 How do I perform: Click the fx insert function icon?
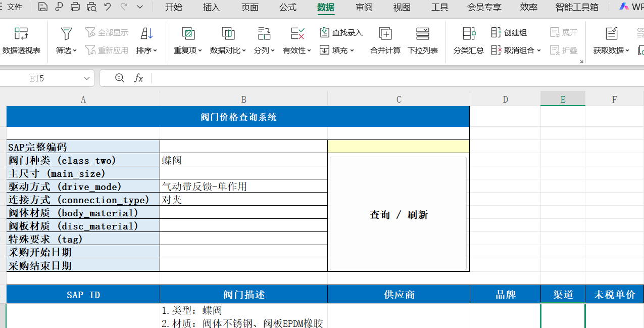coord(138,78)
